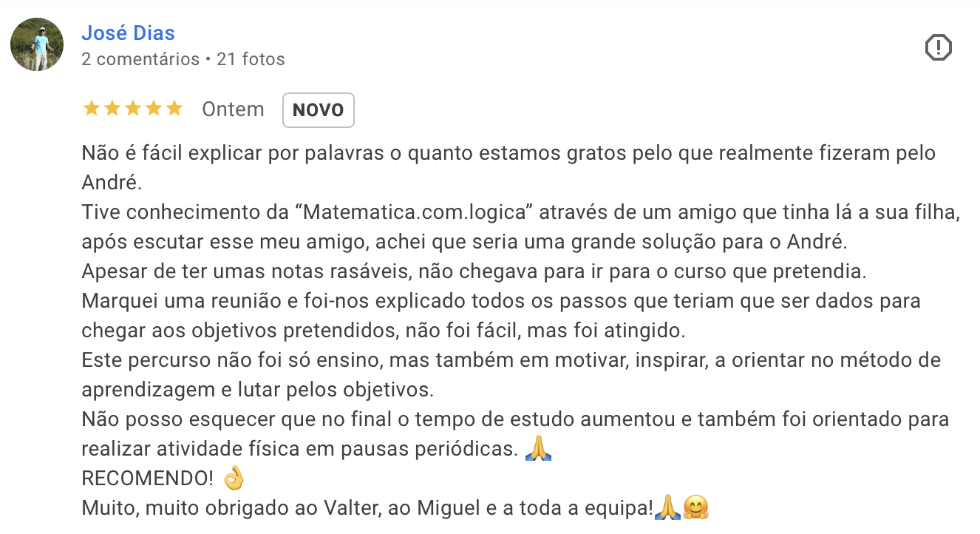Click the OK hand emoji beside RECOMENDO!
Screen dimensions: 980x534
[x=234, y=479]
